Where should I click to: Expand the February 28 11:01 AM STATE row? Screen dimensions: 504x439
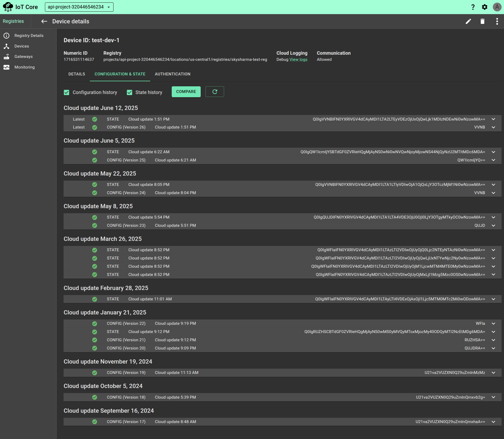(493, 299)
